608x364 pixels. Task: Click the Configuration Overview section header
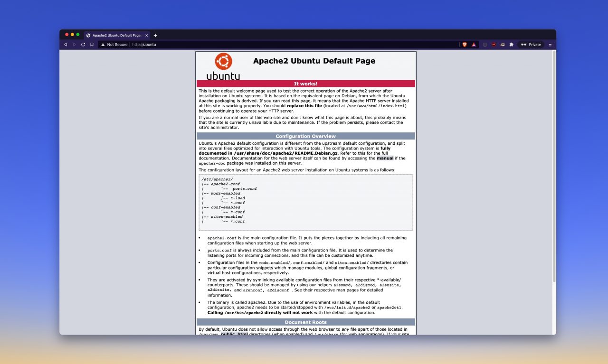pyautogui.click(x=306, y=136)
